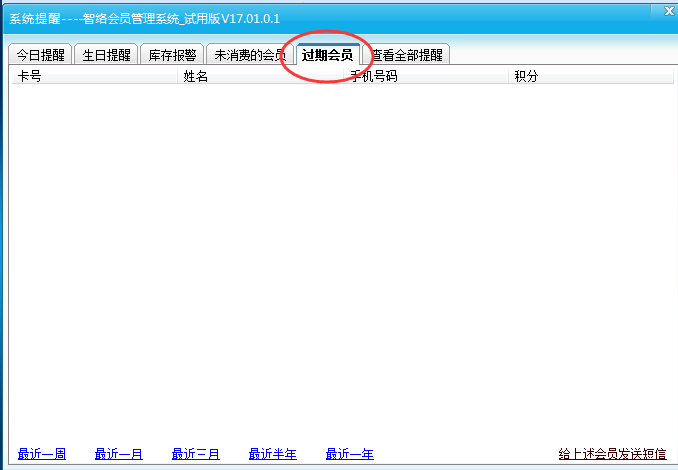Screen dimensions: 678x470
Task: Open 给上述会员发送短信 link
Action: pos(612,454)
